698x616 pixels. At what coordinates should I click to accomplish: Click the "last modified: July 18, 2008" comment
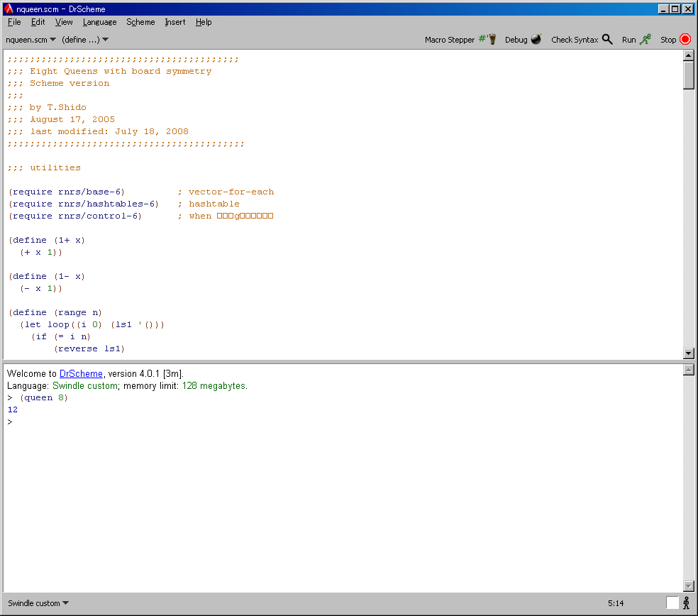point(109,131)
